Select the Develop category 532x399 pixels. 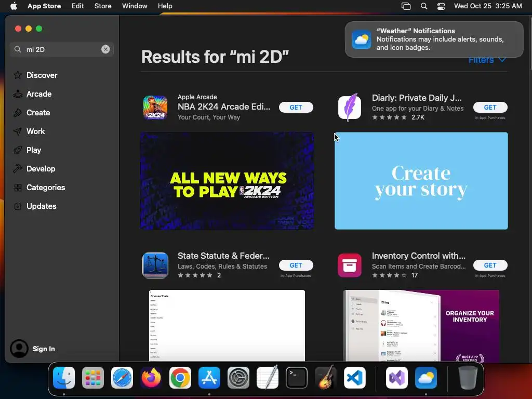tap(34, 169)
